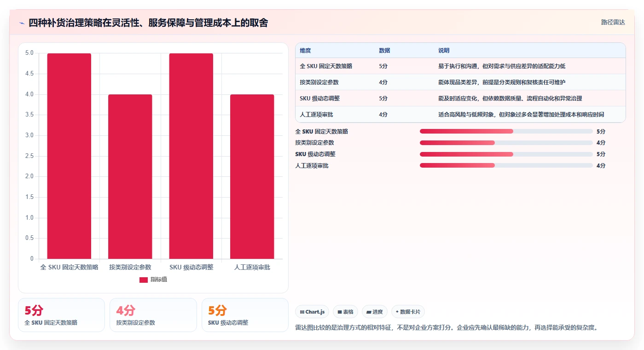Click progress list label 按类别设定参数
Screen dimensions: 644x350
click(x=314, y=143)
